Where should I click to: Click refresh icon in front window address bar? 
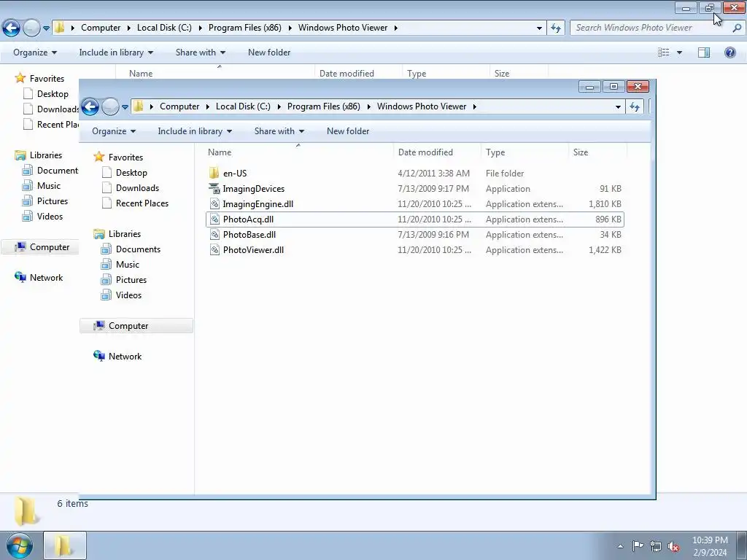click(635, 106)
